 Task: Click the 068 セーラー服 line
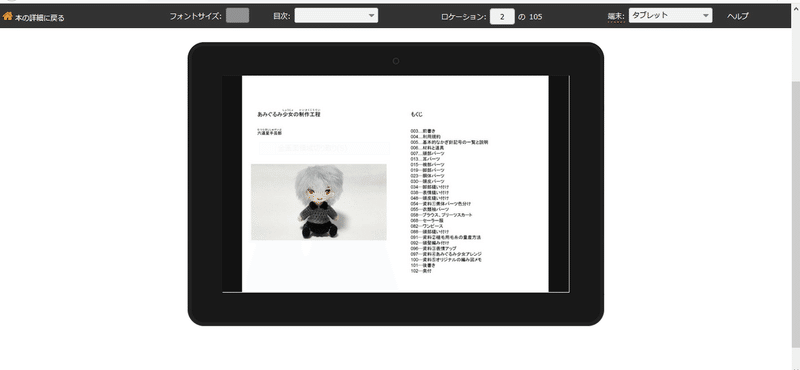tap(427, 220)
